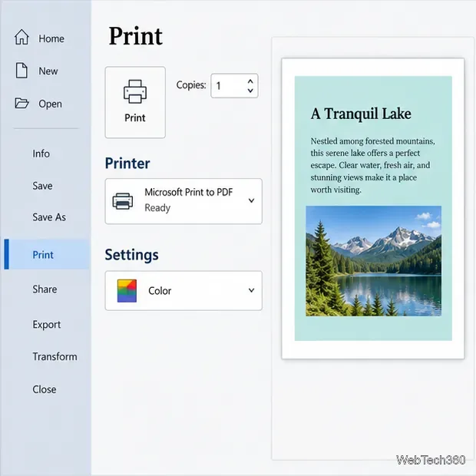Image resolution: width=476 pixels, height=476 pixels.
Task: Open the Transform page
Action: pyautogui.click(x=55, y=356)
